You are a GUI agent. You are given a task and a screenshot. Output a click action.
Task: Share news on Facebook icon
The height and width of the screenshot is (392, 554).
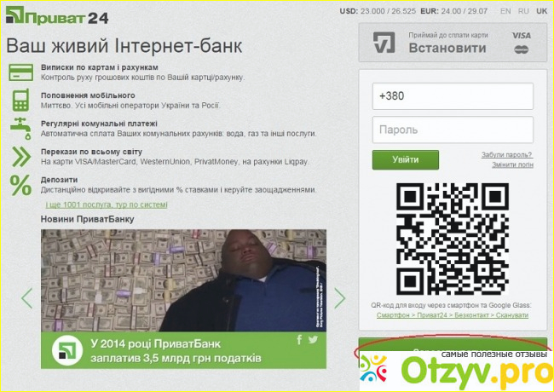point(299,340)
